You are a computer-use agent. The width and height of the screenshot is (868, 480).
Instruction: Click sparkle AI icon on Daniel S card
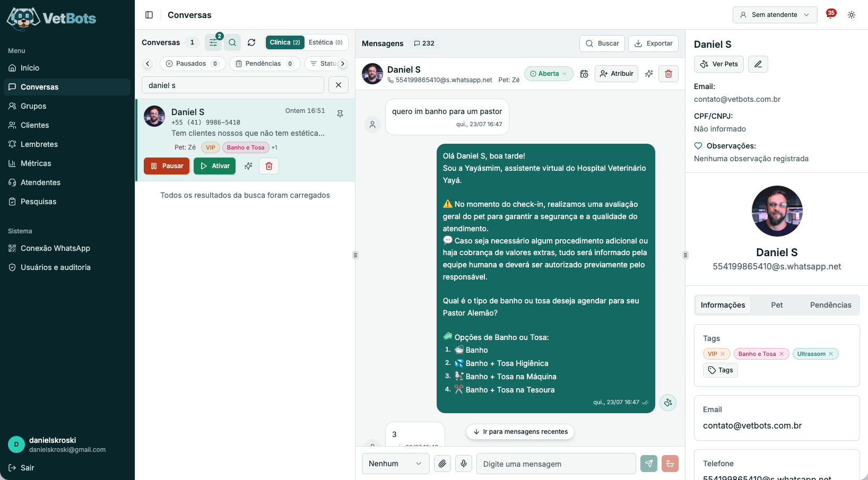click(248, 166)
